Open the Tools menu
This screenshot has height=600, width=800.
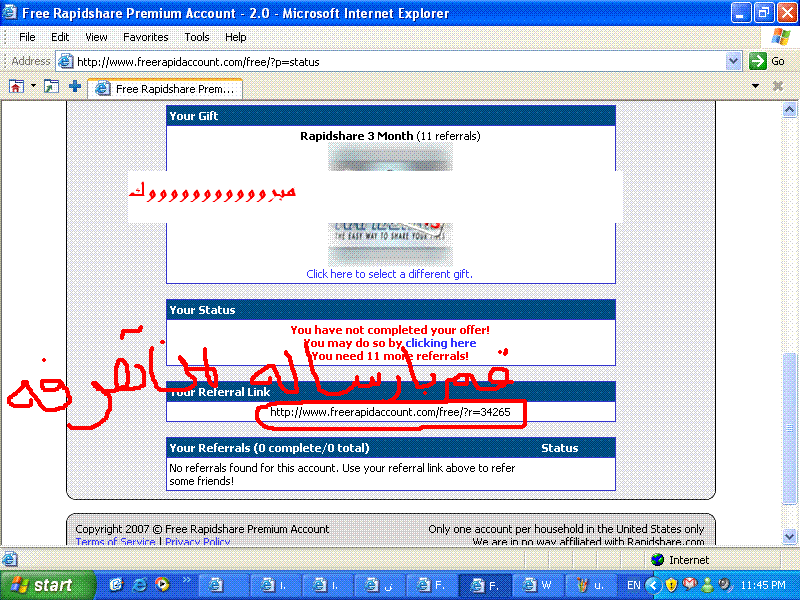tap(196, 37)
